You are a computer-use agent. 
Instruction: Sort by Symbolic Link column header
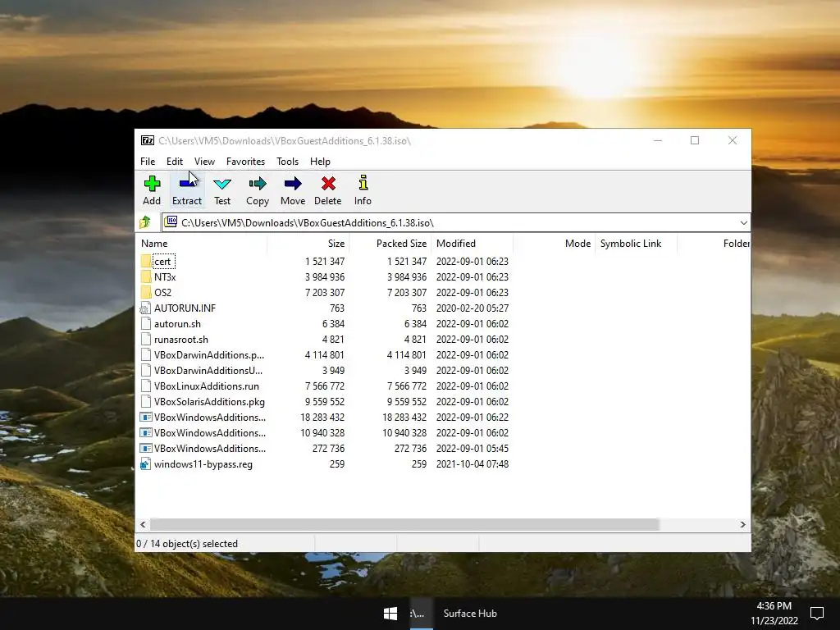[636, 243]
